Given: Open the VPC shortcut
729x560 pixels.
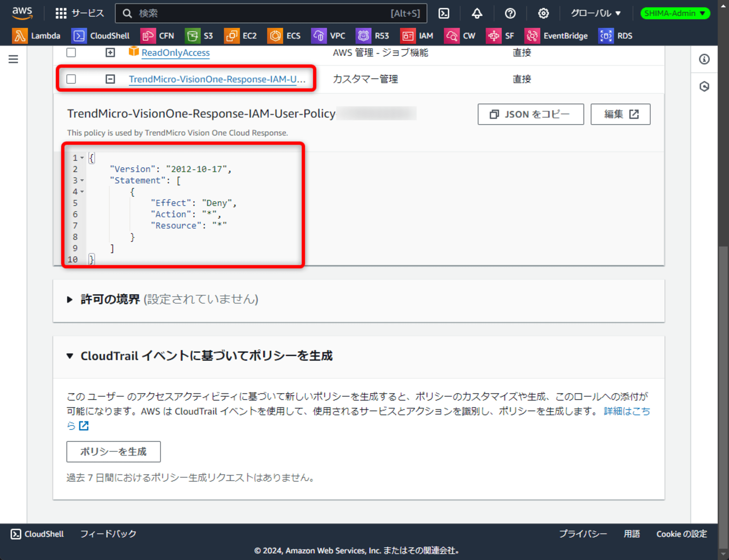Looking at the screenshot, I should [x=328, y=36].
